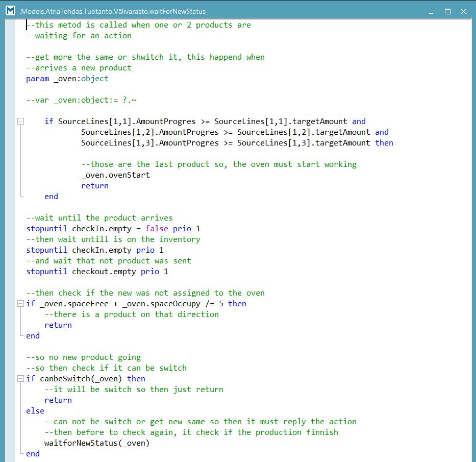Click the line 'param _oven:object'
The width and height of the screenshot is (476, 462).
(67, 79)
